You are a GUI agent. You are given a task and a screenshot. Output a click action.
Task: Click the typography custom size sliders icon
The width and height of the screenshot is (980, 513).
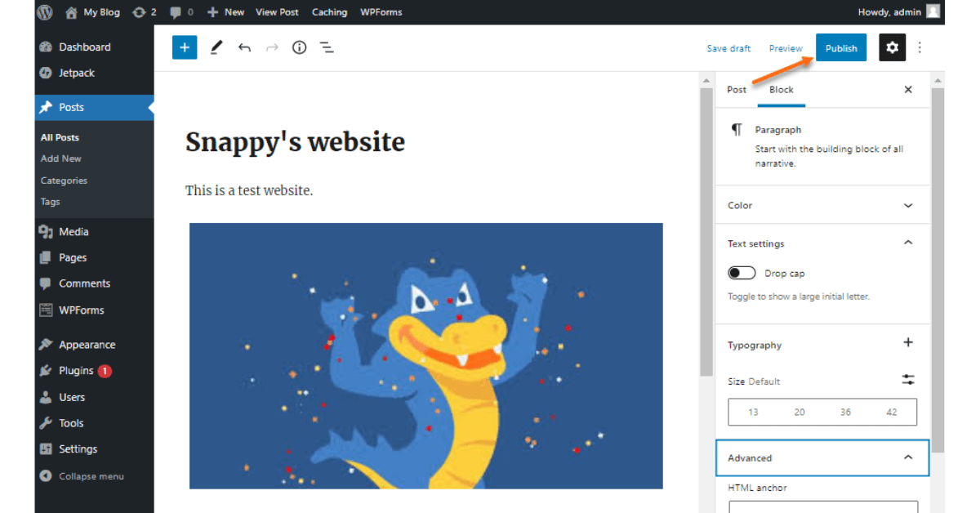[908, 380]
